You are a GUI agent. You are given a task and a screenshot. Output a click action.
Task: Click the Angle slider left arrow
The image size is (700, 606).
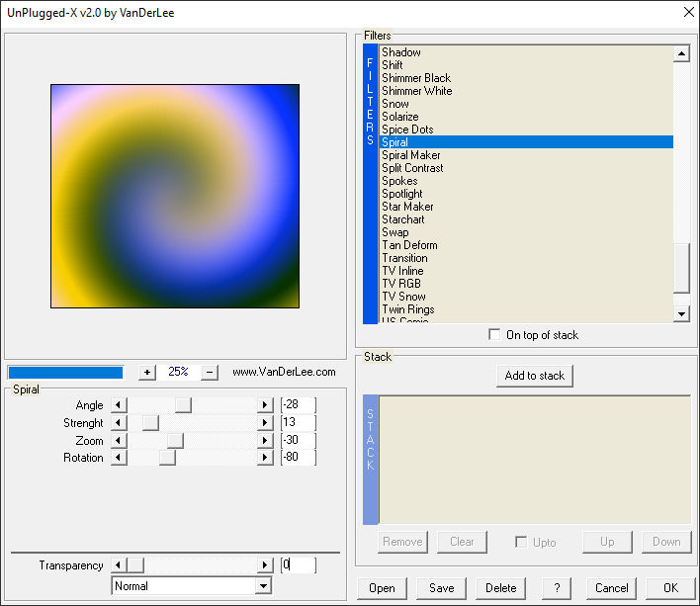[119, 405]
